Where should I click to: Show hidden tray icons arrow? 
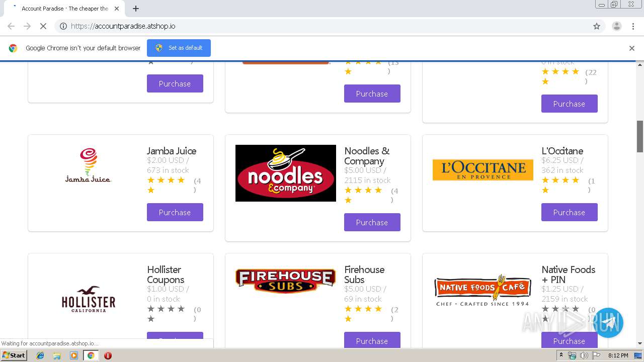(x=561, y=355)
